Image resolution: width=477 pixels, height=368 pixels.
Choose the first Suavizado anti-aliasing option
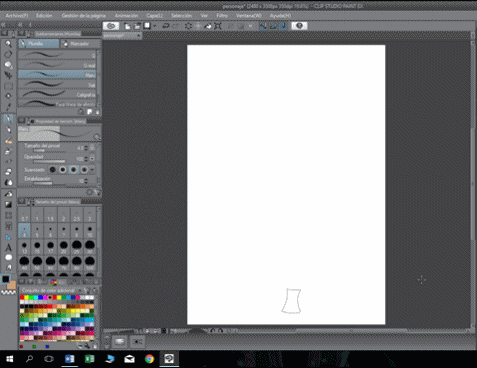(52, 170)
